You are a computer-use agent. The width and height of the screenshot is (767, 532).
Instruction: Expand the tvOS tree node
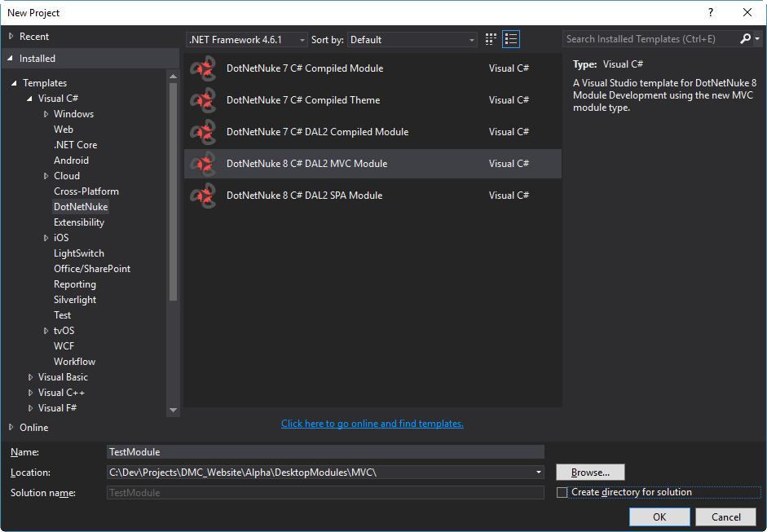[x=46, y=331]
